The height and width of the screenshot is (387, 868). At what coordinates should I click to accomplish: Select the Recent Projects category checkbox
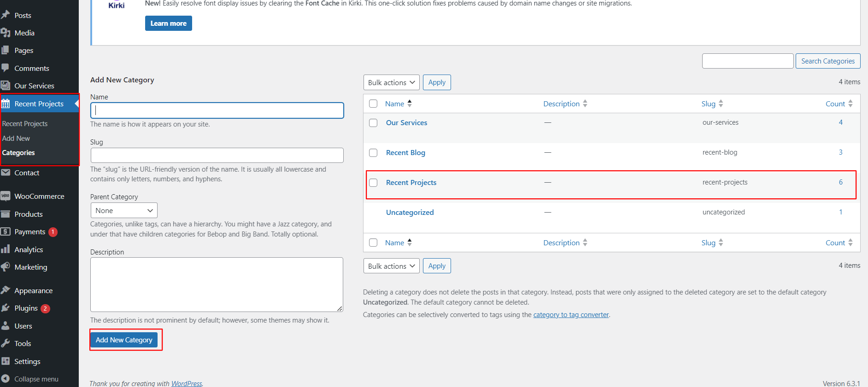(x=373, y=183)
